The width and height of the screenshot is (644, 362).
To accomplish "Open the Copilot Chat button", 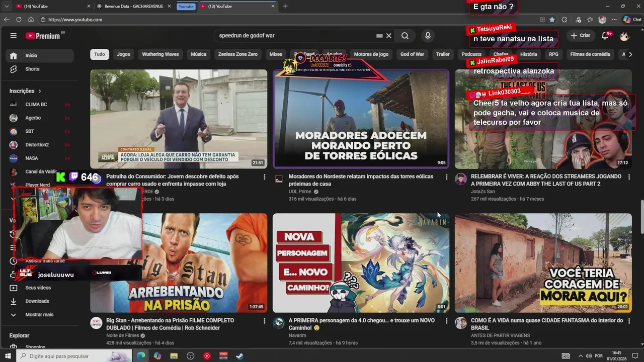I will click(x=632, y=20).
